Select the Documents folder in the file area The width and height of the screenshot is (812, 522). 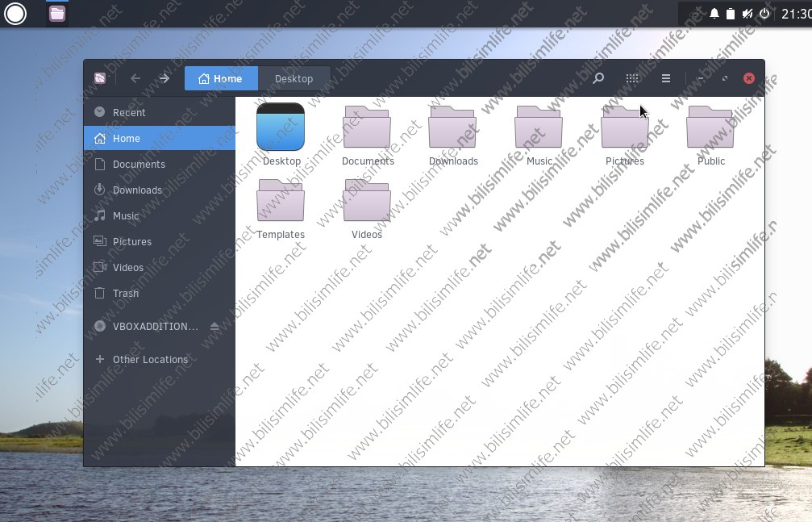pyautogui.click(x=367, y=135)
